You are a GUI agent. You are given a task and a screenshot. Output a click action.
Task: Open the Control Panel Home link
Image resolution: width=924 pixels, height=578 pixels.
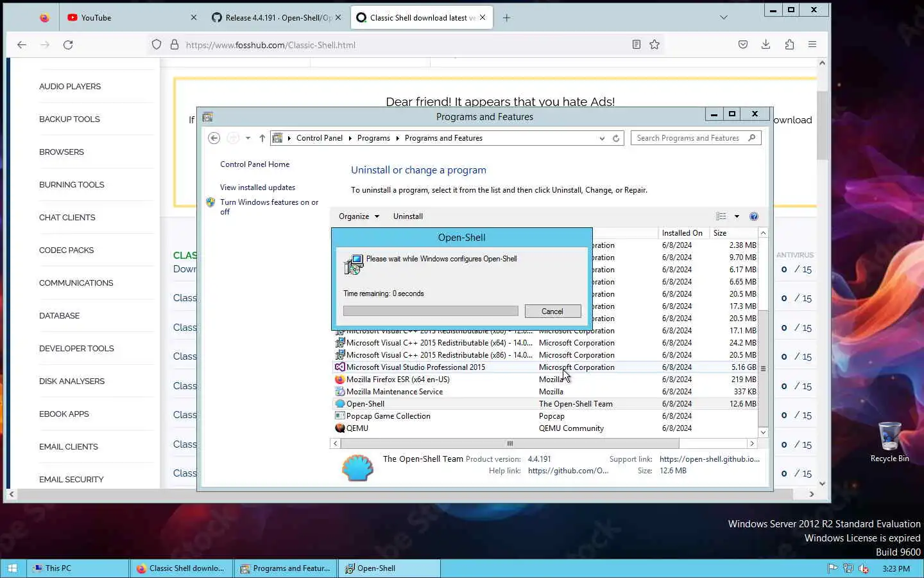coord(255,164)
